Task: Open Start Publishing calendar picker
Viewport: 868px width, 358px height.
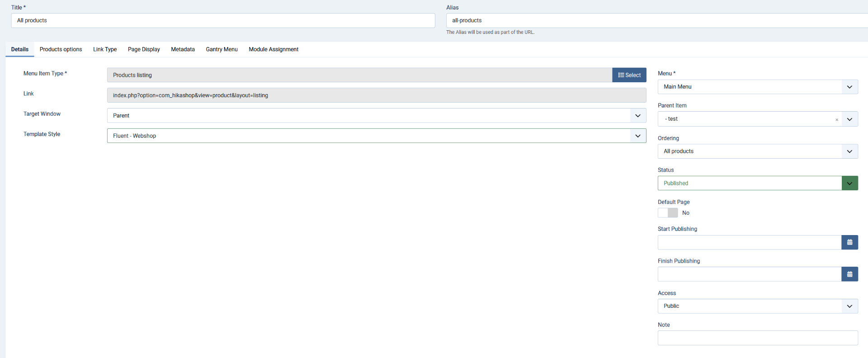Action: point(849,242)
